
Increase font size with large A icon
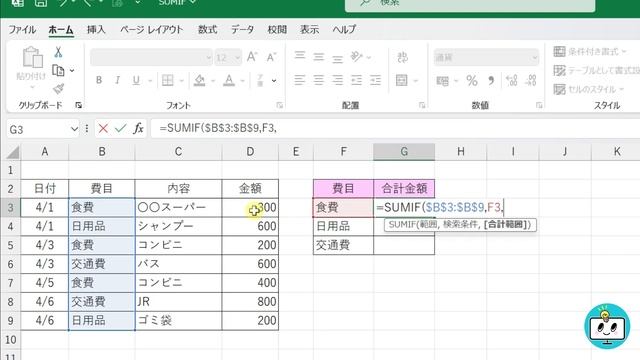coord(252,57)
